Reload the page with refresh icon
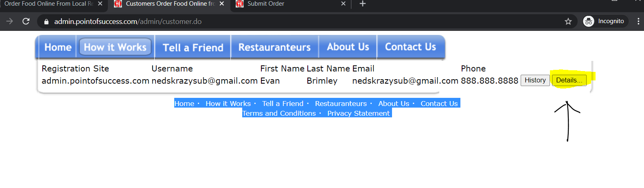The height and width of the screenshot is (188, 644). 26,21
